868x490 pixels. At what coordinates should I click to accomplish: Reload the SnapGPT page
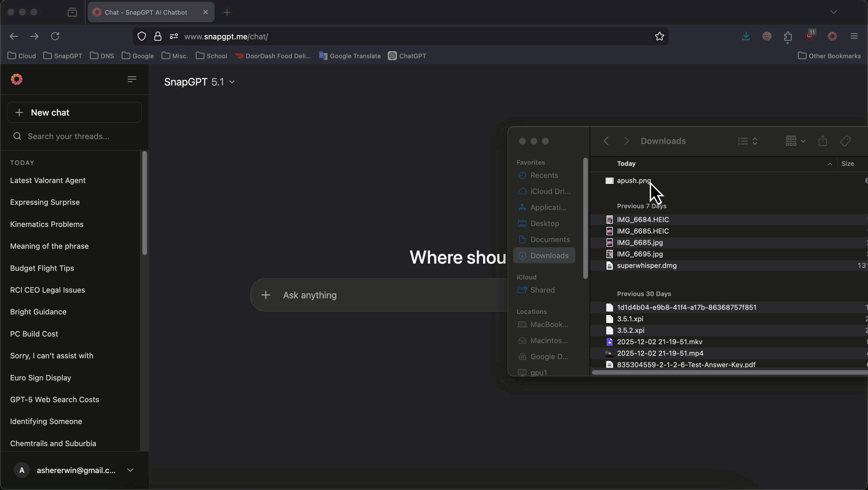tap(55, 36)
